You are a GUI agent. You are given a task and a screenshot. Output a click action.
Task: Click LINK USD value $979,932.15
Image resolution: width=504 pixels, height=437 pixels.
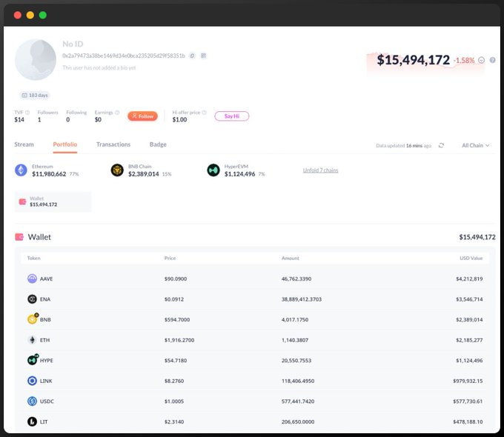click(468, 381)
